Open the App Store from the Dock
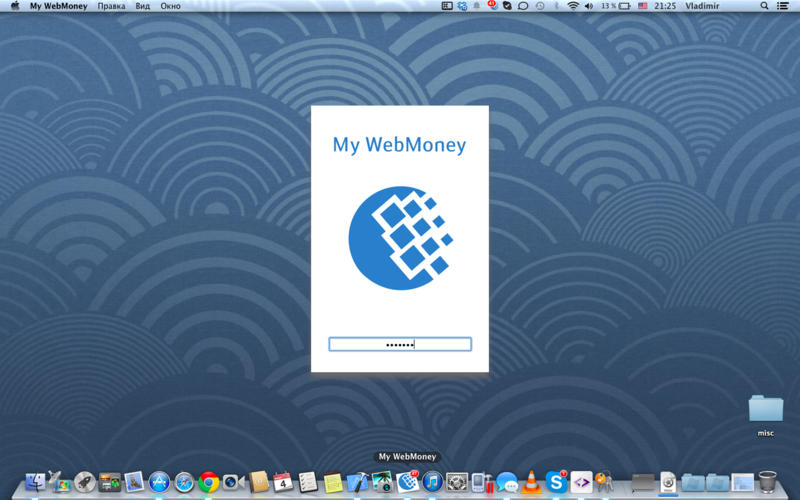The width and height of the screenshot is (800, 500). click(x=159, y=482)
